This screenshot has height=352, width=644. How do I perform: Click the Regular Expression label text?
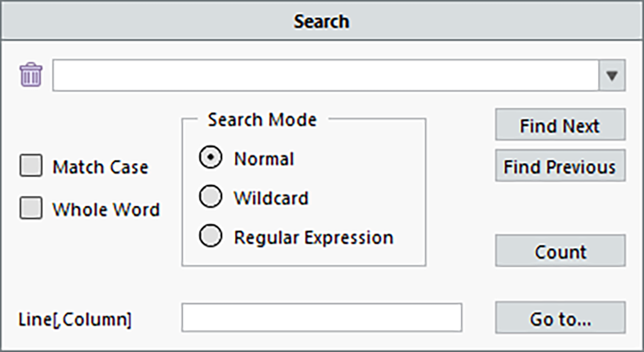tap(313, 237)
